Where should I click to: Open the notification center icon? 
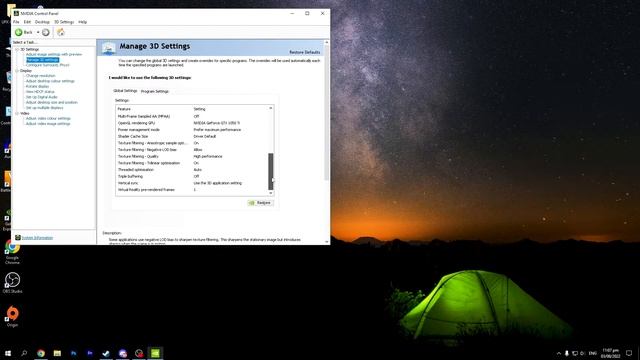point(629,353)
